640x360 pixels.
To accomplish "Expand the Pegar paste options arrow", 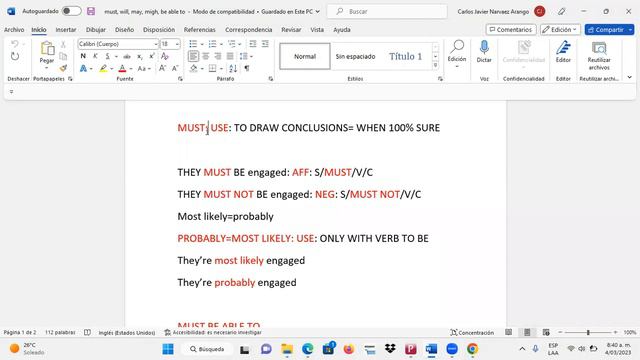I will (47, 68).
